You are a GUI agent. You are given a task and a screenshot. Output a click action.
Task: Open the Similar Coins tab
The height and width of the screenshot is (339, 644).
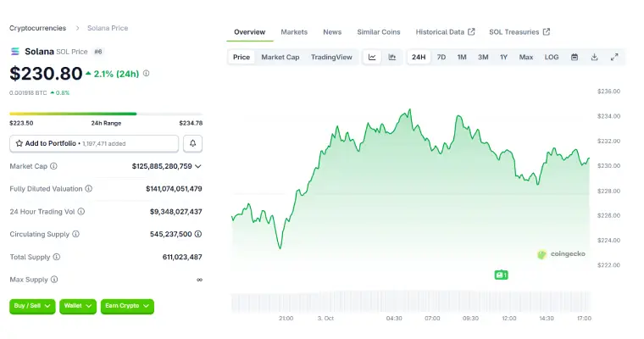coord(378,32)
